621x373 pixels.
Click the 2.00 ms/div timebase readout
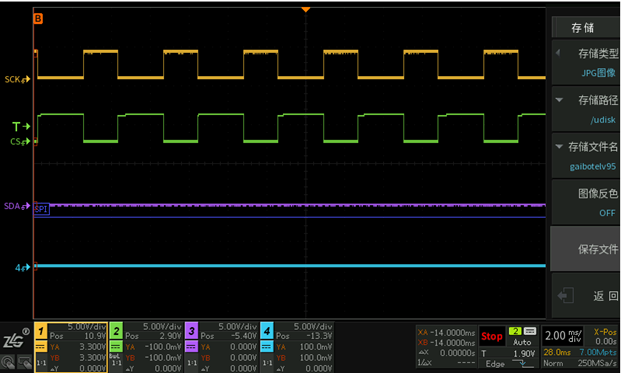(563, 336)
